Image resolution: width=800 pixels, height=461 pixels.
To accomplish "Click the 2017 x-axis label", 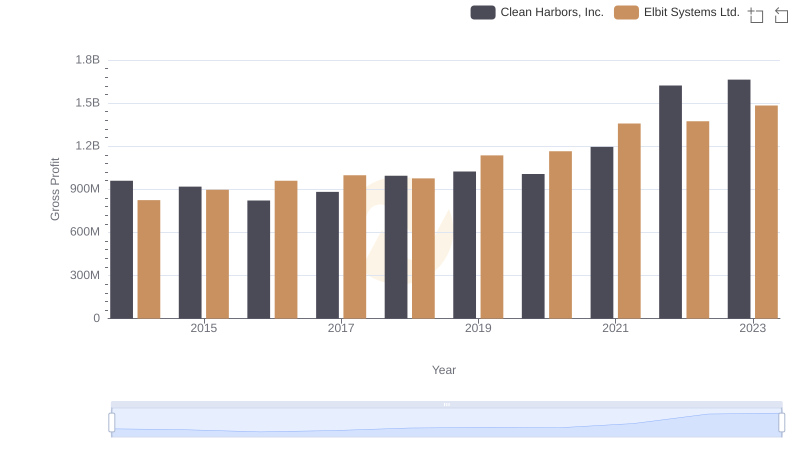I will tap(341, 328).
